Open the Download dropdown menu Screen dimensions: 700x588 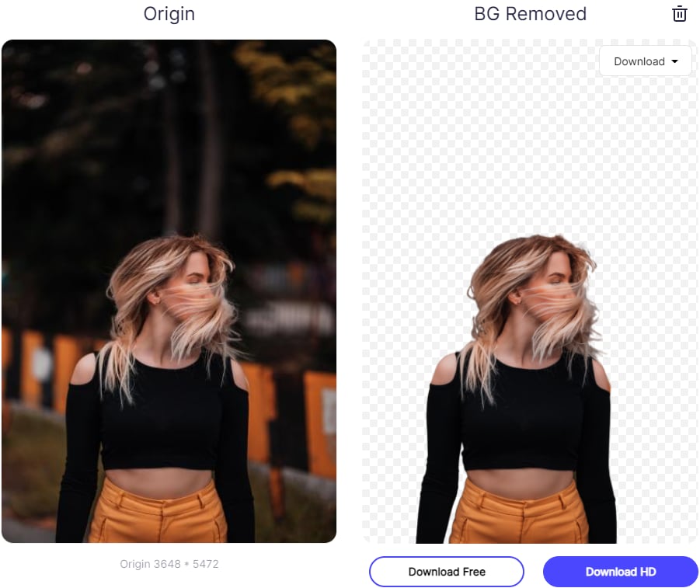point(646,61)
